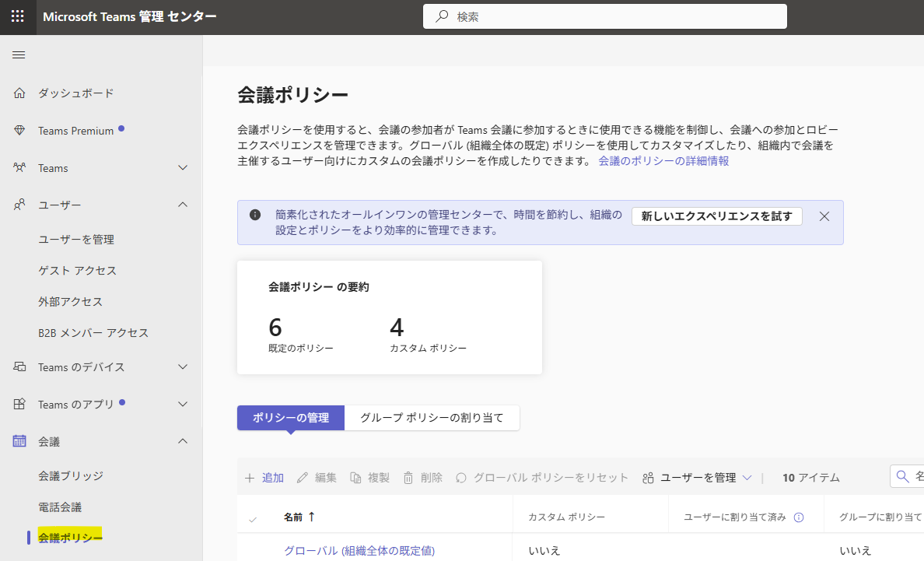Dismiss the new experience banner

click(824, 216)
